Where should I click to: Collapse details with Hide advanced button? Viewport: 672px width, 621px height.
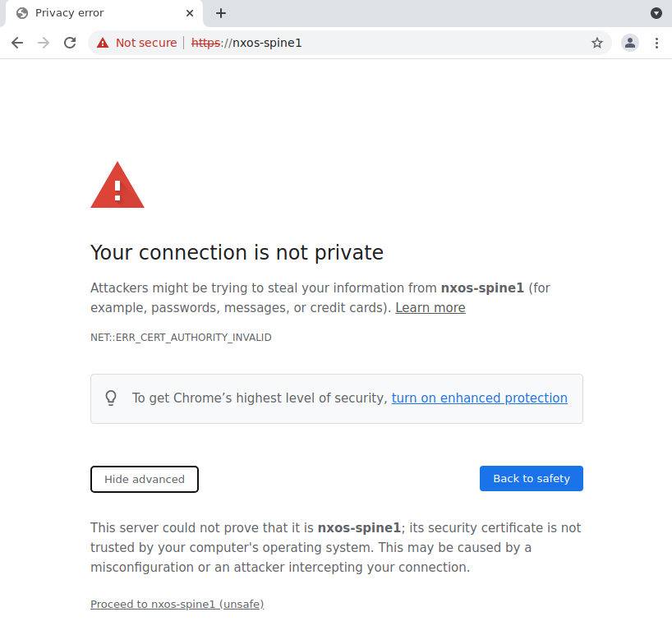click(x=145, y=479)
